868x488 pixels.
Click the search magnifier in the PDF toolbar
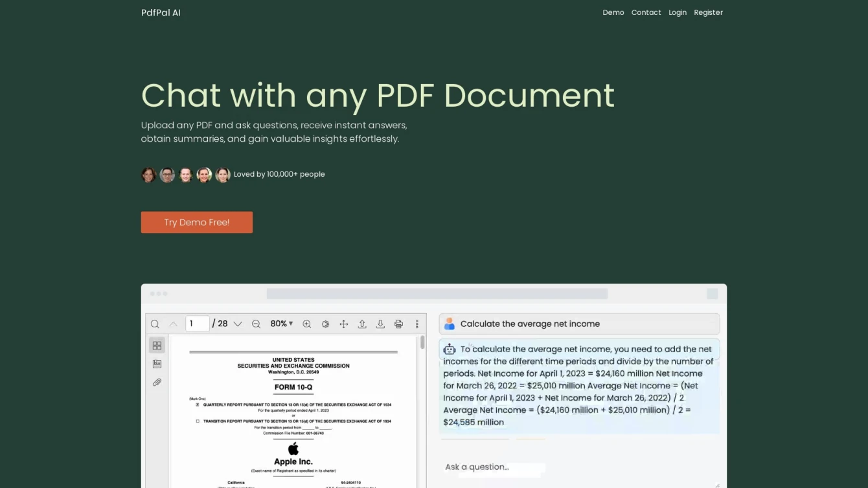pos(155,324)
